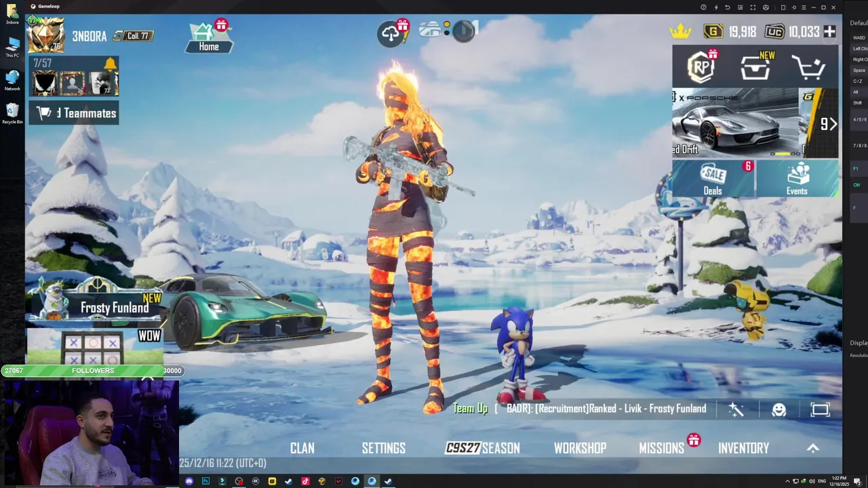
Task: Tap the yellow robot buddy on right
Action: (x=751, y=310)
